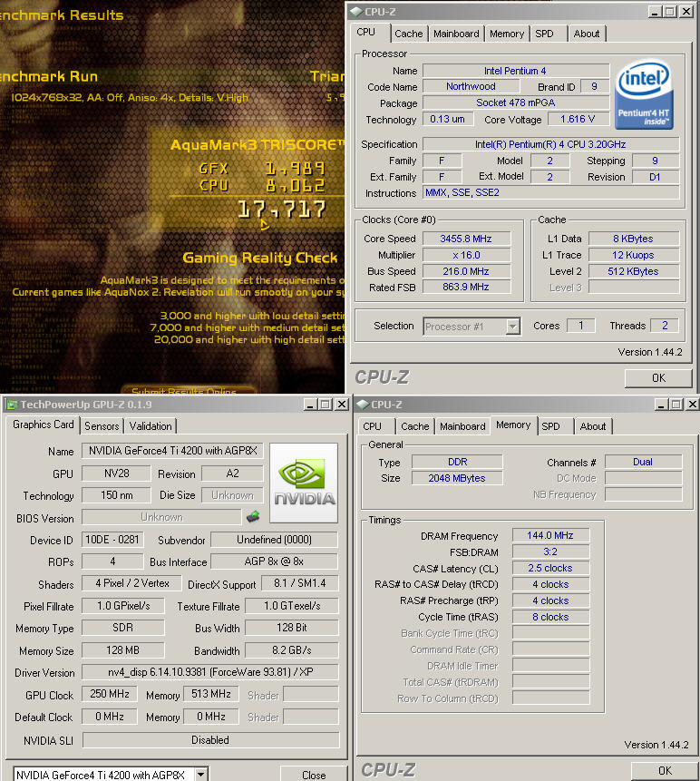This screenshot has height=781, width=700.
Task: Open Memory tab in top CPU-Z window
Action: coord(507,34)
